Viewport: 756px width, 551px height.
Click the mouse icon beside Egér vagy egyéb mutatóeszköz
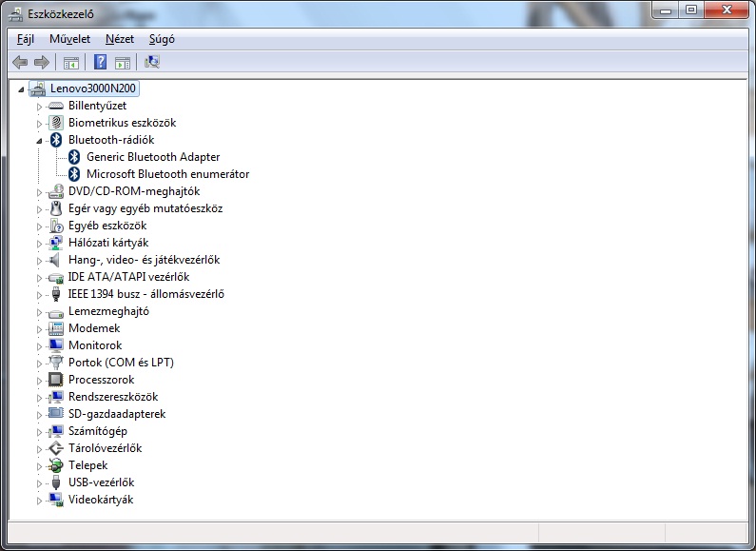56,208
